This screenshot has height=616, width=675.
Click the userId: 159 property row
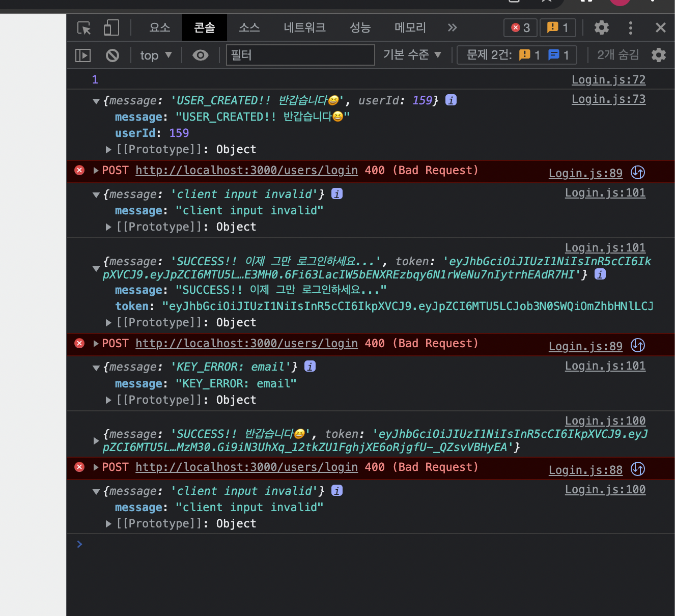coord(152,133)
